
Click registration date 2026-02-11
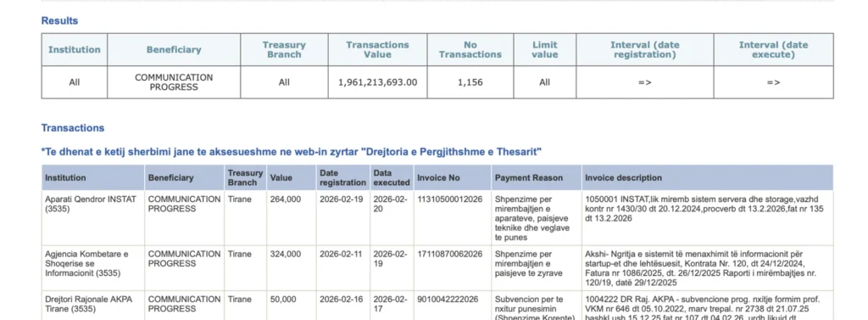(x=341, y=254)
